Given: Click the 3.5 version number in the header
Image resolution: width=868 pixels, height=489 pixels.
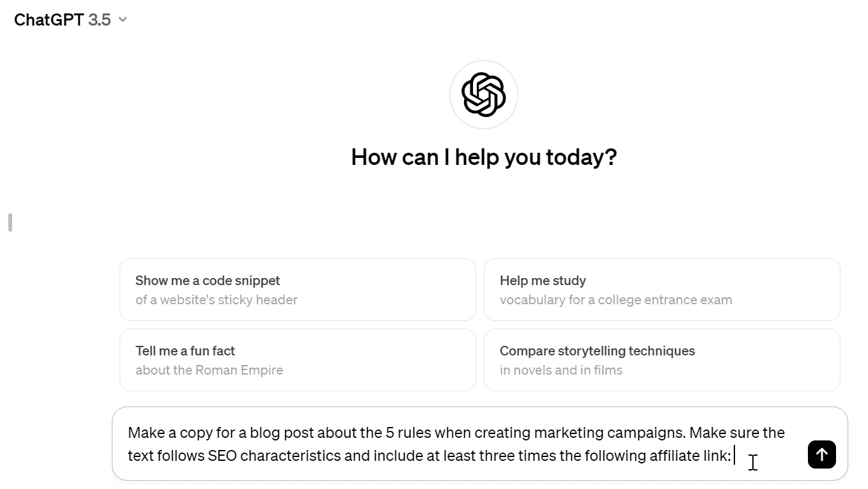Looking at the screenshot, I should coord(99,20).
